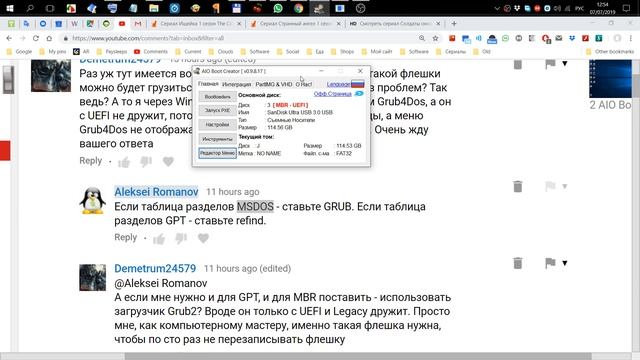
Task: Open Настройки in AIO Boot Creator
Action: 217,124
